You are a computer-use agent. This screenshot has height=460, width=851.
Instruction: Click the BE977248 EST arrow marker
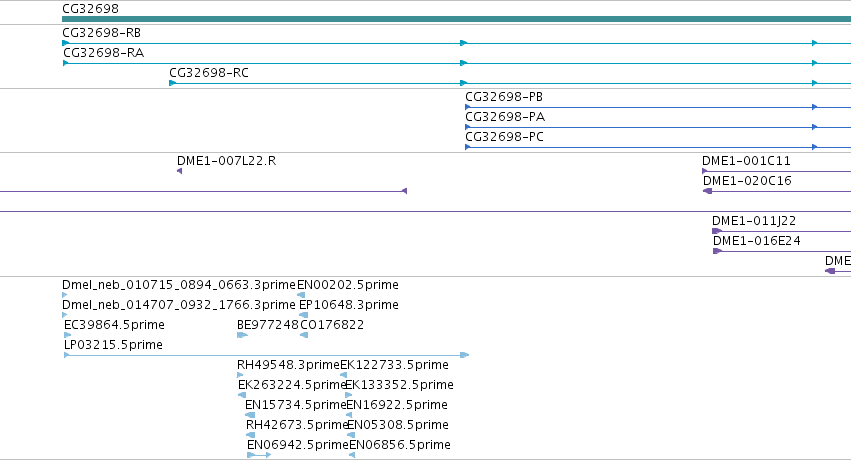(x=242, y=335)
